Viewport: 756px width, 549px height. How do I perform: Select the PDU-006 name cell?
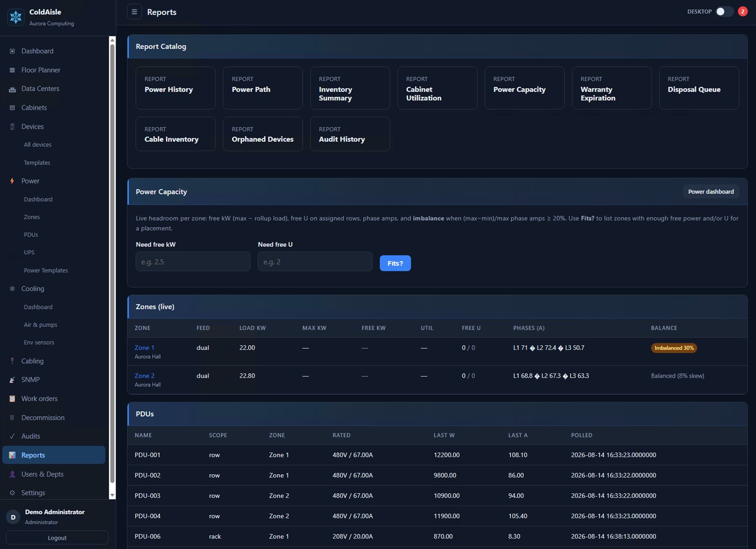147,536
